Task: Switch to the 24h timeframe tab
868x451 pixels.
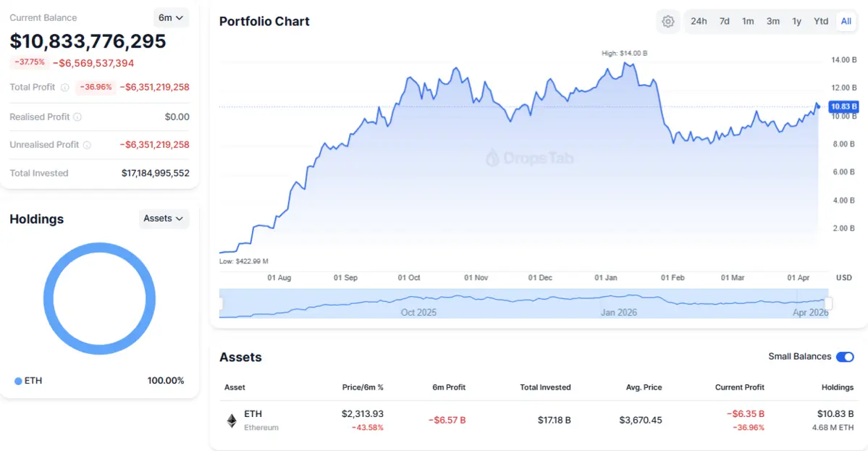Action: [x=698, y=21]
